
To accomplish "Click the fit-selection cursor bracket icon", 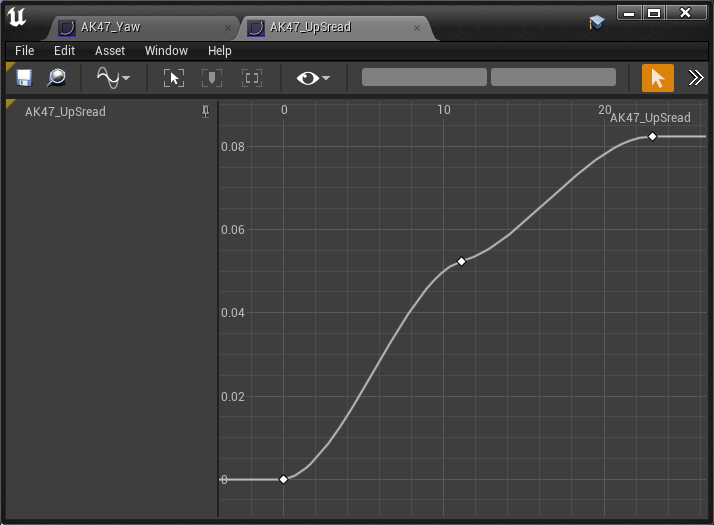I will (x=174, y=78).
